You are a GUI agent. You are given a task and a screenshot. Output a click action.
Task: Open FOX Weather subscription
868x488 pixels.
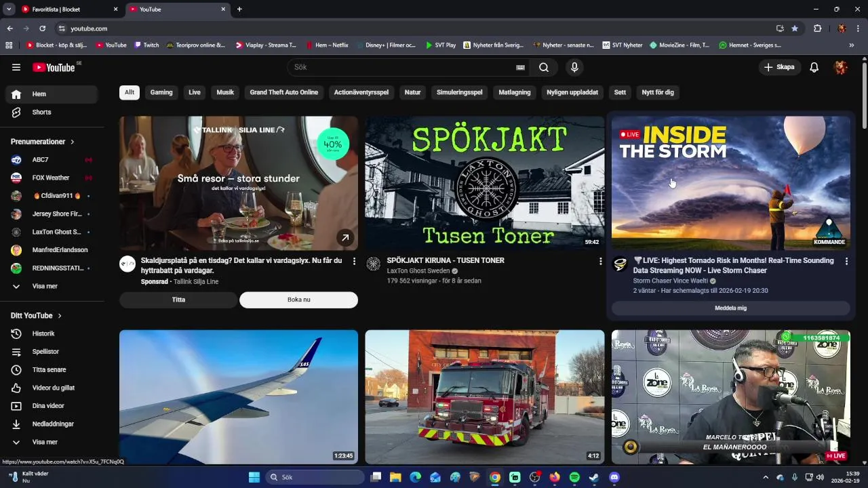coord(52,178)
